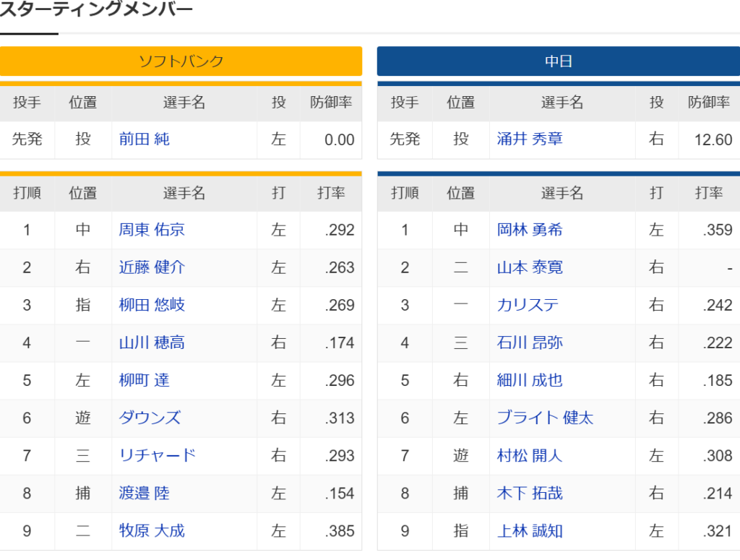Open 近藤 健介 player profile
740x560 pixels.
(x=152, y=267)
